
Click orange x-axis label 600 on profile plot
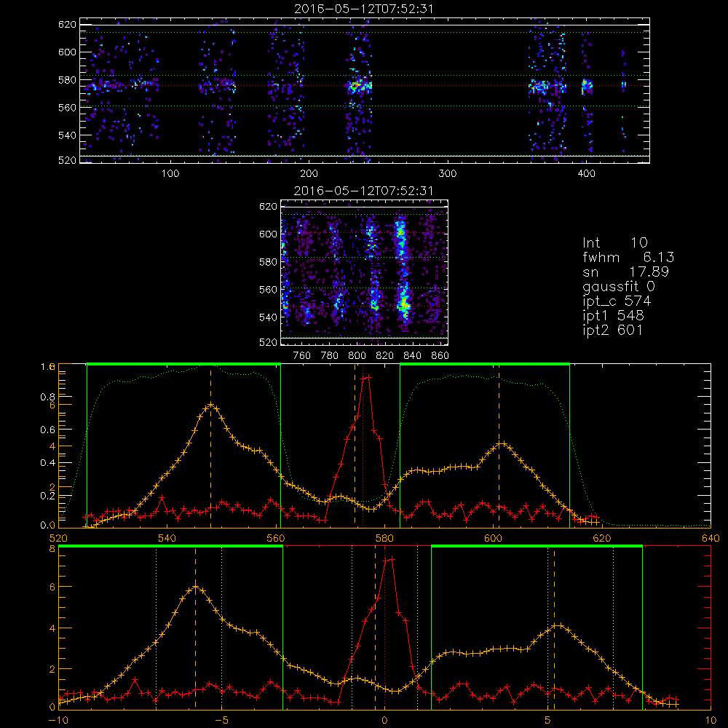tap(494, 539)
